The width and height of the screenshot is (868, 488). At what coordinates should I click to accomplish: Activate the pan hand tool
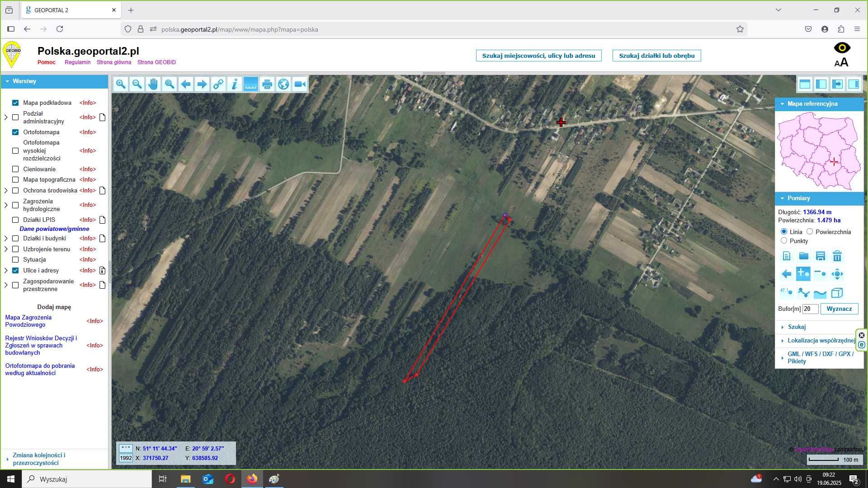click(153, 84)
